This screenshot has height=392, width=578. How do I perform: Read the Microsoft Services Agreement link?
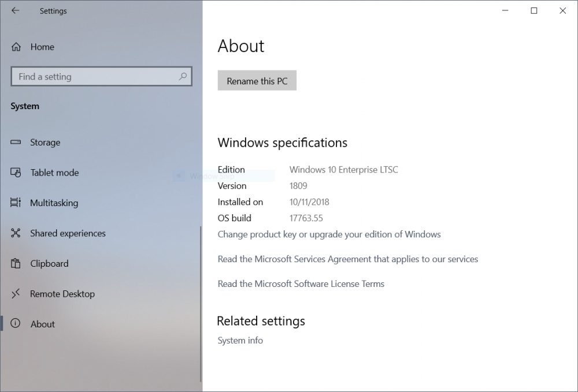[347, 259]
